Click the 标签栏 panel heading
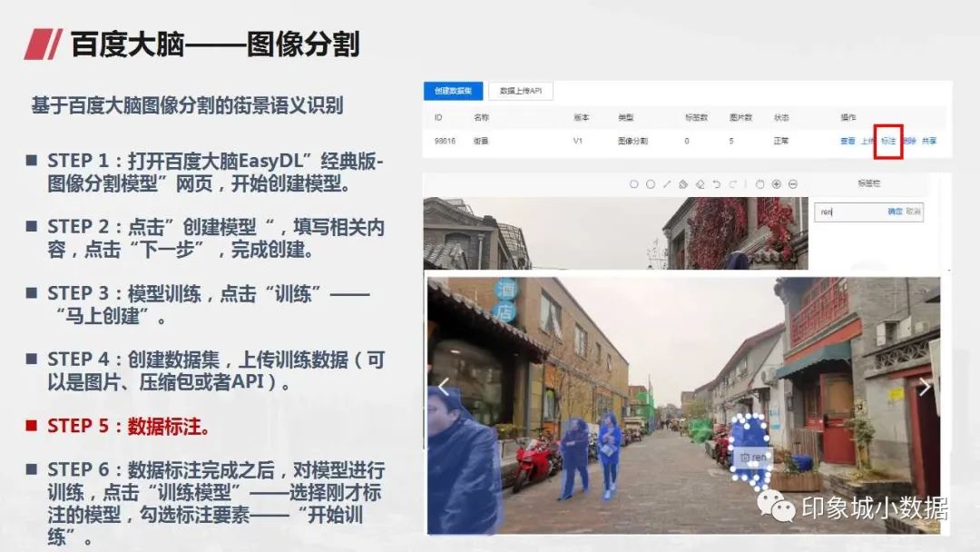The width and height of the screenshot is (980, 552). click(x=868, y=183)
